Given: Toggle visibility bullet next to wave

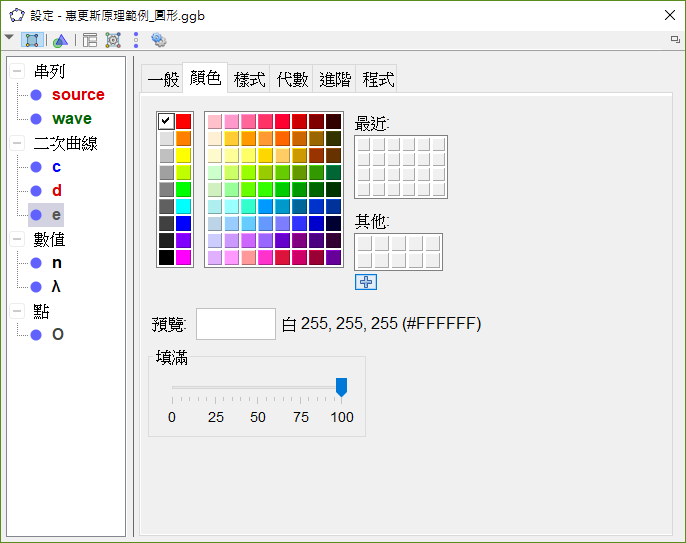Looking at the screenshot, I should pyautogui.click(x=36, y=119).
